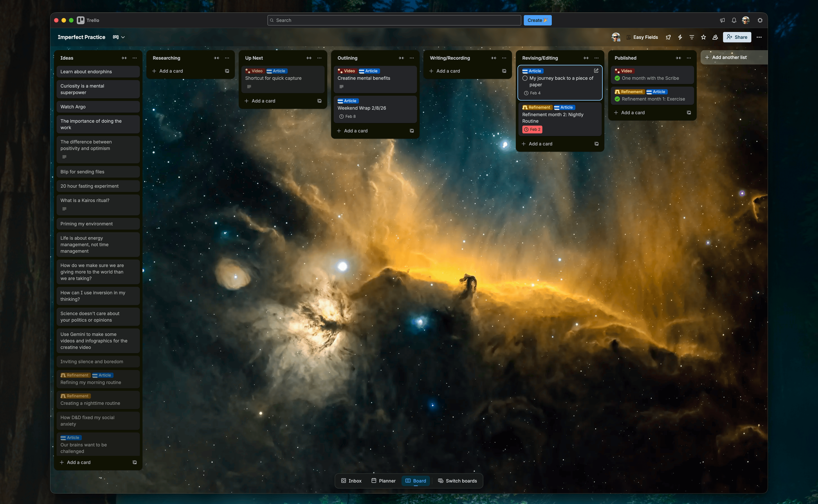Open the board filter icon
Image resolution: width=818 pixels, height=504 pixels.
tap(692, 37)
